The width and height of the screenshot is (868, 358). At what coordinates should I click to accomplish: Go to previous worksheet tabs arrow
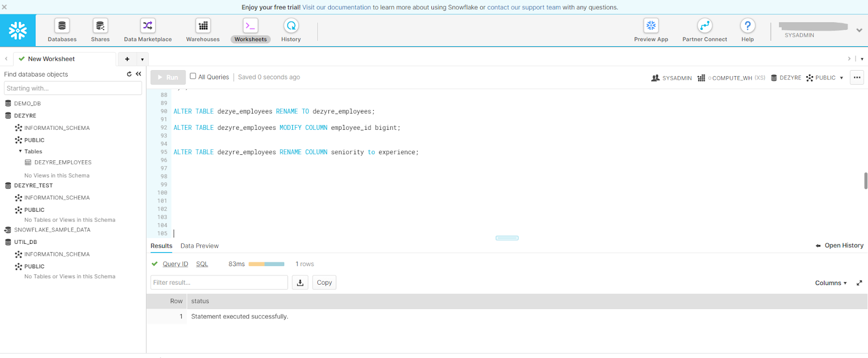[x=6, y=59]
